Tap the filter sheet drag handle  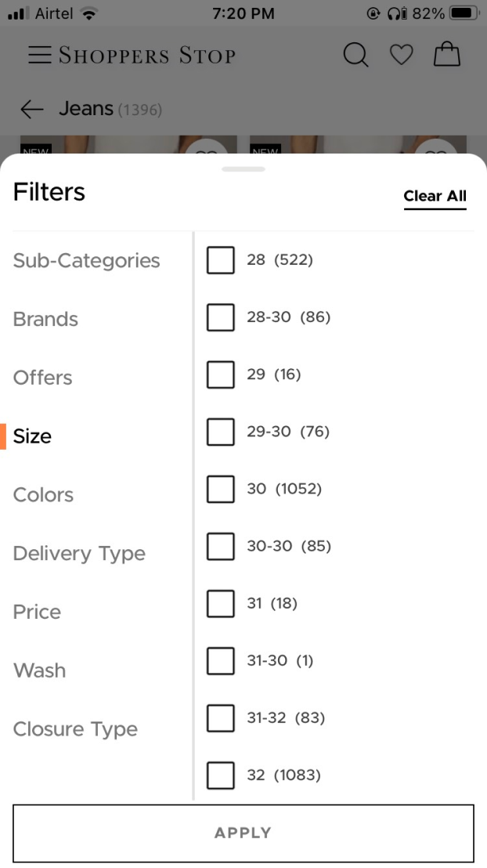pyautogui.click(x=243, y=168)
